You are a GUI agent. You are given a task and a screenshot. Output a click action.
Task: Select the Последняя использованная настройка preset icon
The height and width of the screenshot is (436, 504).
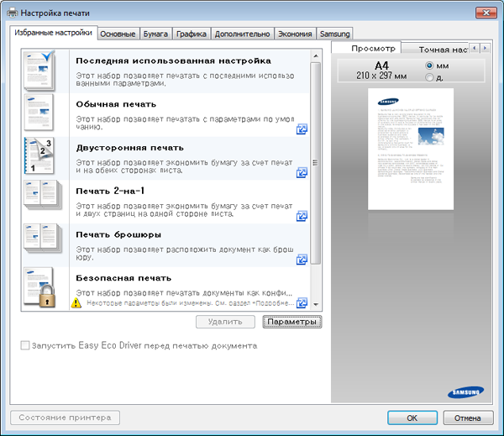pos(39,70)
